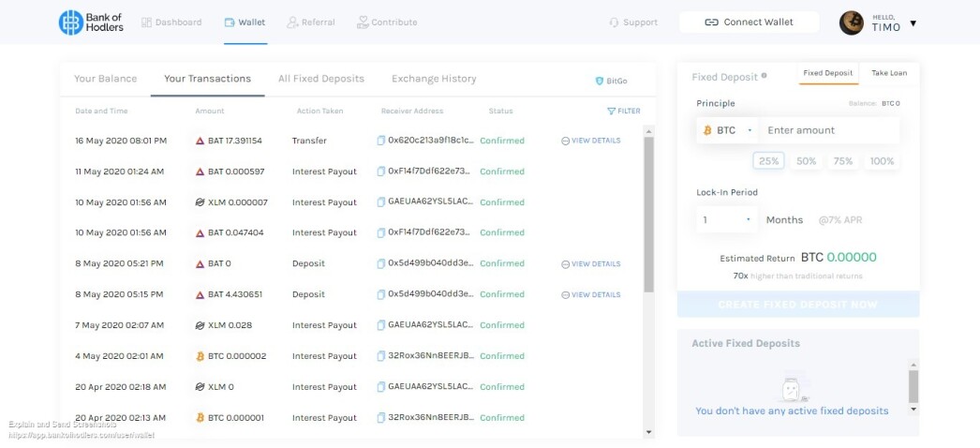The height and width of the screenshot is (448, 980).
Task: Click the Fixed Deposit info icon
Action: pos(764,76)
